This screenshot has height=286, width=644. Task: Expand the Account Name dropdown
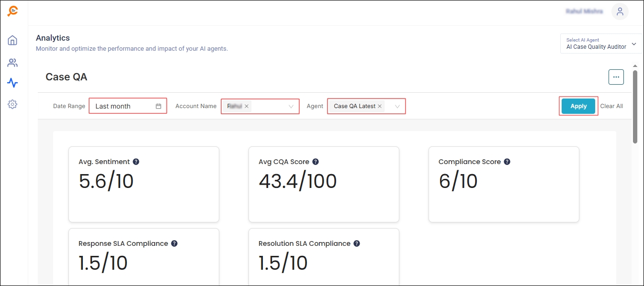(291, 107)
